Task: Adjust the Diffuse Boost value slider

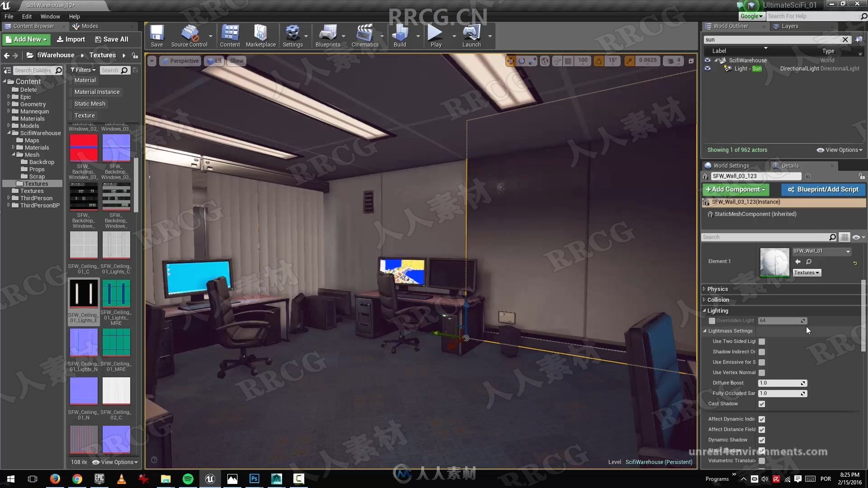Action: pyautogui.click(x=781, y=383)
